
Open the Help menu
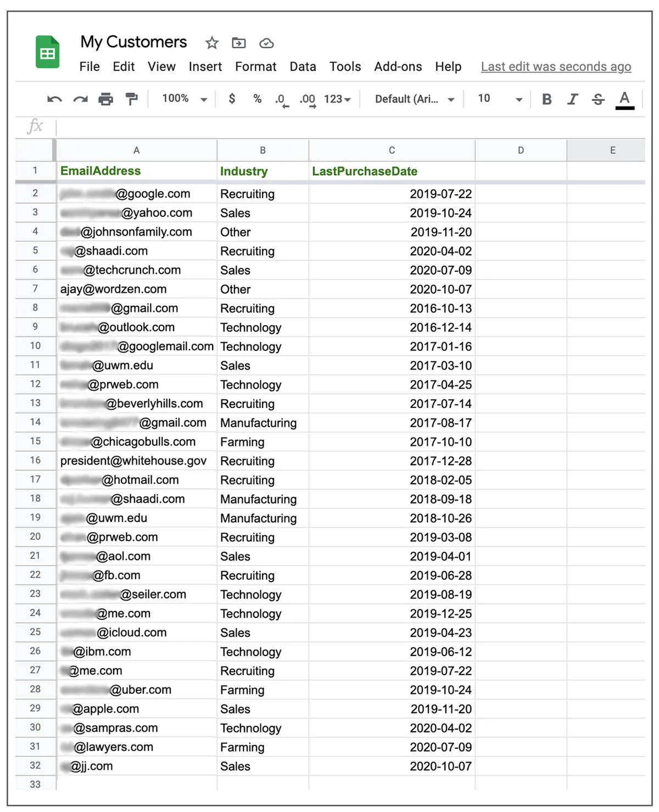point(448,67)
